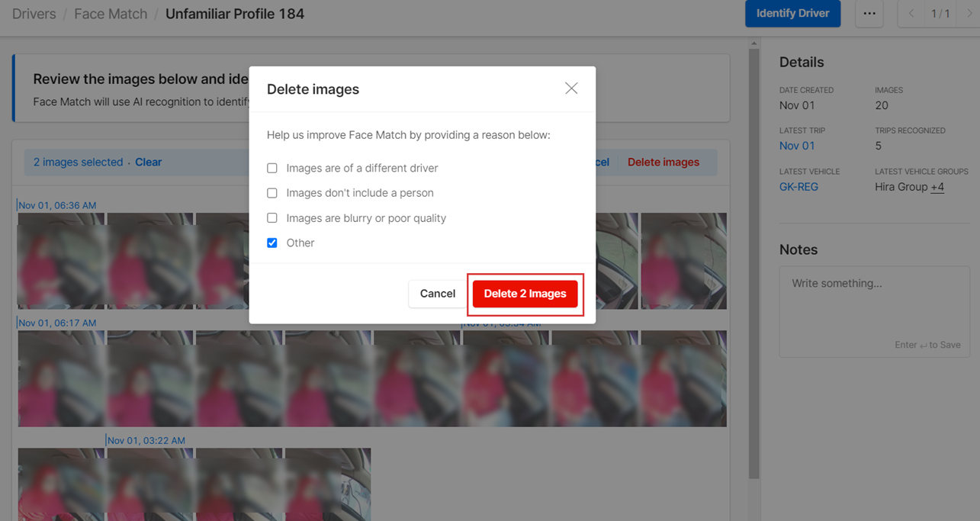Close the Delete images dialog with X
The width and height of the screenshot is (980, 521).
coord(571,88)
